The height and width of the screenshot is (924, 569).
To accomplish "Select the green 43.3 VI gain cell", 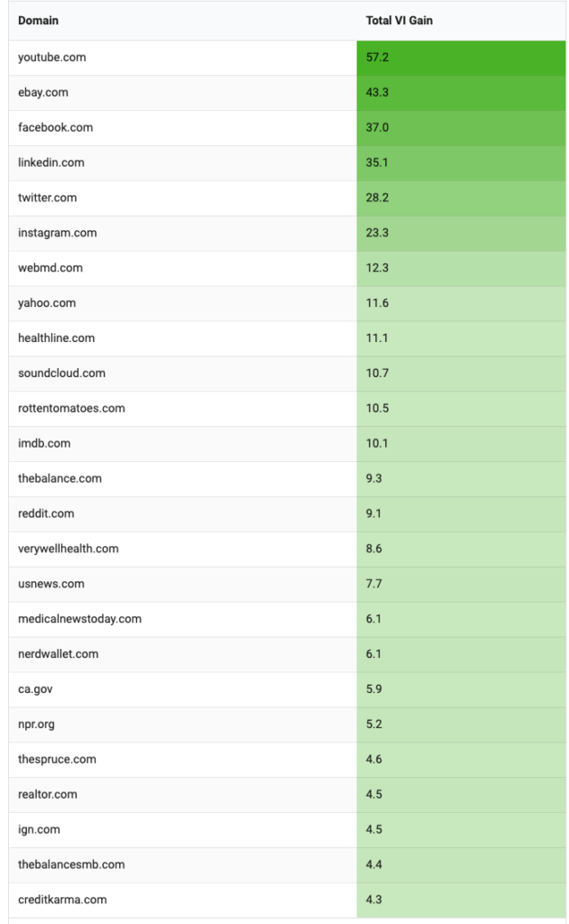I will [460, 92].
